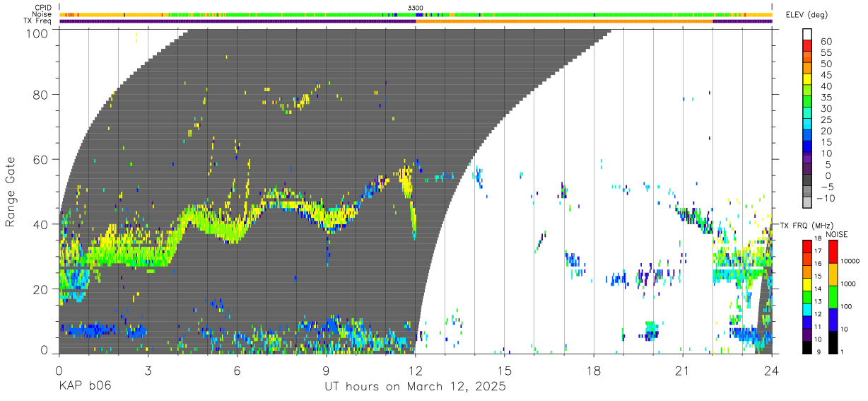The image size is (868, 401).
Task: Click the 10000 label on noise legend
Action: 850,261
